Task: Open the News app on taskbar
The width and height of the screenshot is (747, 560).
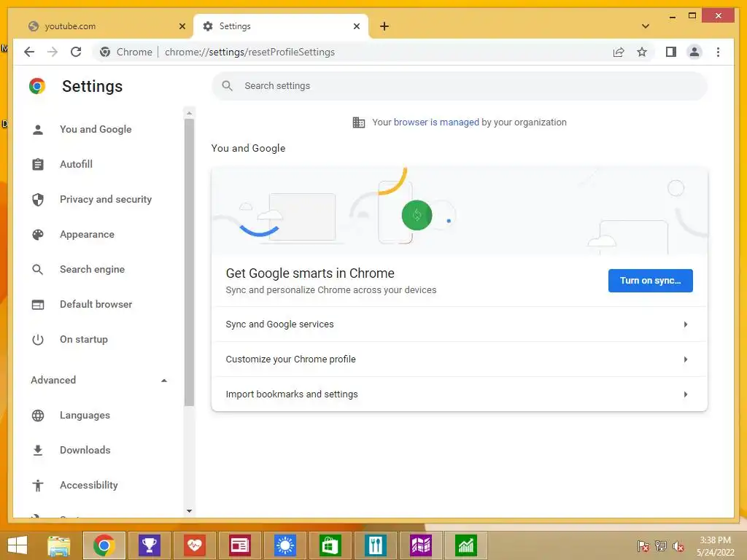Action: click(239, 545)
